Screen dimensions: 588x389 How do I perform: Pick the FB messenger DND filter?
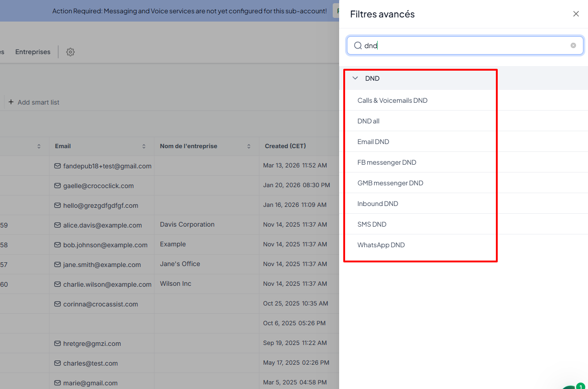tap(387, 162)
